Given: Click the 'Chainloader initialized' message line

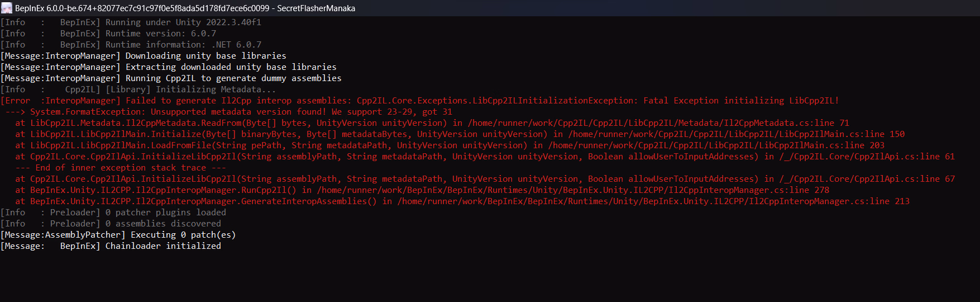Looking at the screenshot, I should tap(111, 246).
